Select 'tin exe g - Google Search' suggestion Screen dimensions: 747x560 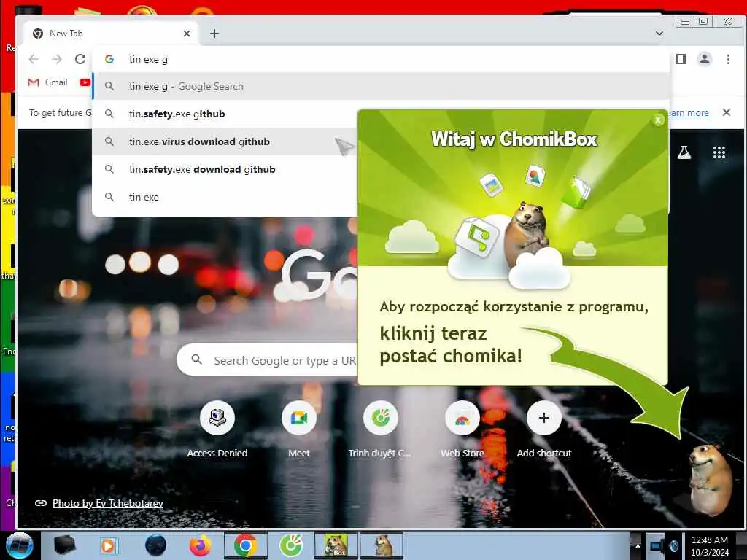[381, 86]
